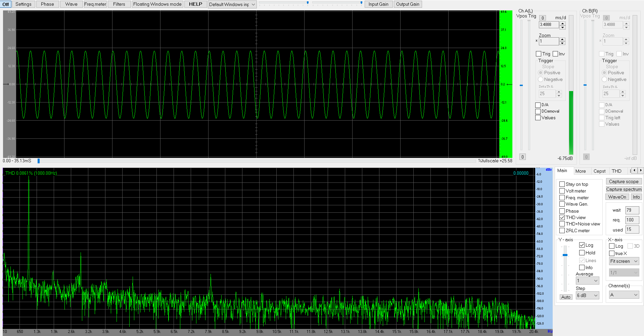Viewport: 644px width, 336px height.
Task: Click the Wave toolbar button
Action: pos(71,4)
